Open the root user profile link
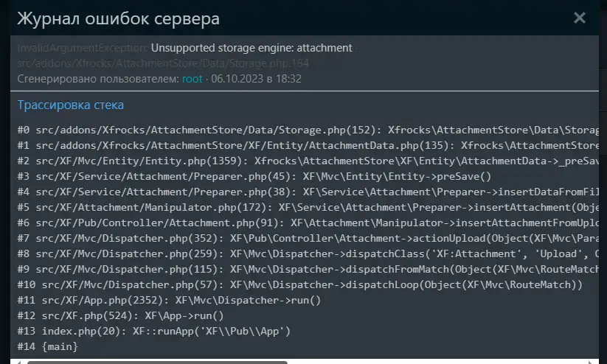Screen dimensions: 607x364 [192, 79]
